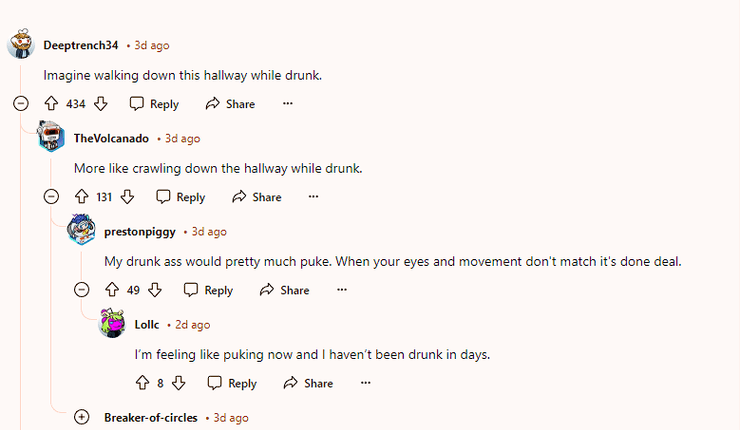Open the Breaker-of-circles username link
The width and height of the screenshot is (740, 430).
(x=151, y=417)
